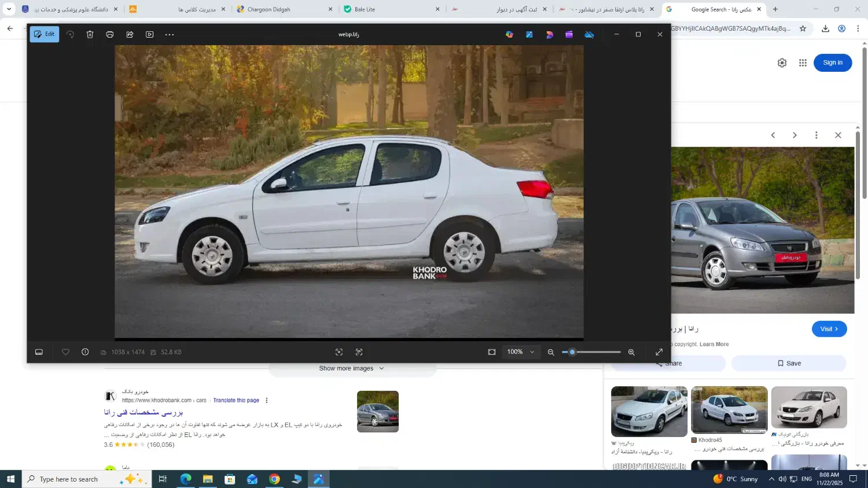
Task: Click the Edit button in Photos
Action: click(45, 34)
